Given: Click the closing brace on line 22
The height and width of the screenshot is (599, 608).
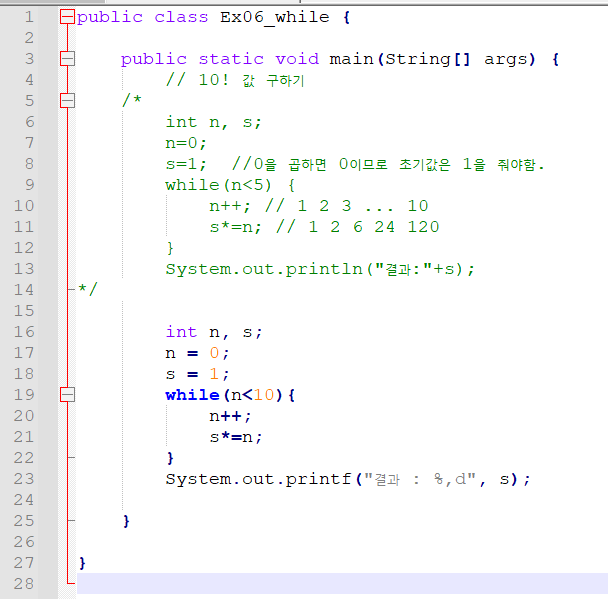Looking at the screenshot, I should click(170, 458).
